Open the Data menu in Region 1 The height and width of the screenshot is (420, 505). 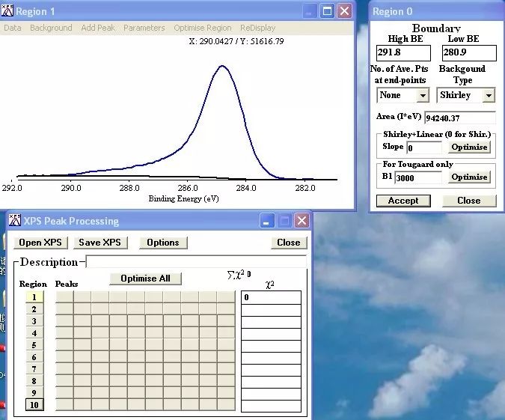click(x=13, y=28)
